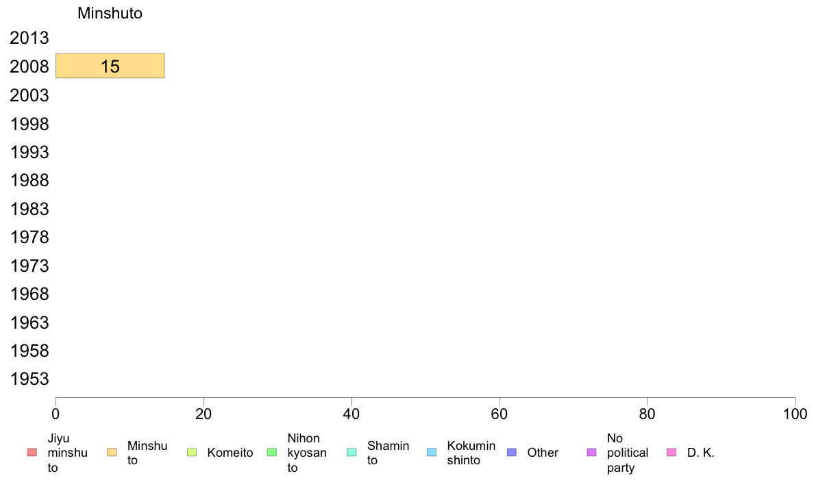
Task: Click the Other purple-blue legend swatch
Action: pyautogui.click(x=511, y=452)
